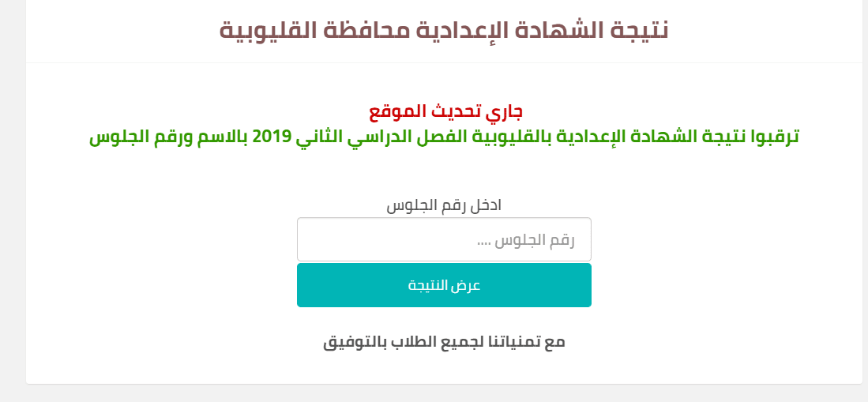The image size is (868, 402).
Task: Click the ادخل رقم الجلوس field label
Action: (444, 205)
